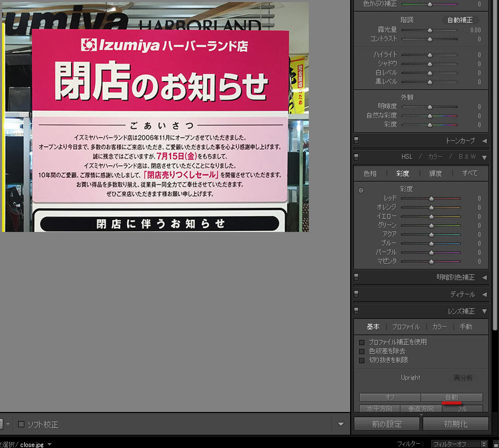Click the マゼンタ saturation slider handle
This screenshot has height=448, width=499.
pyautogui.click(x=431, y=262)
